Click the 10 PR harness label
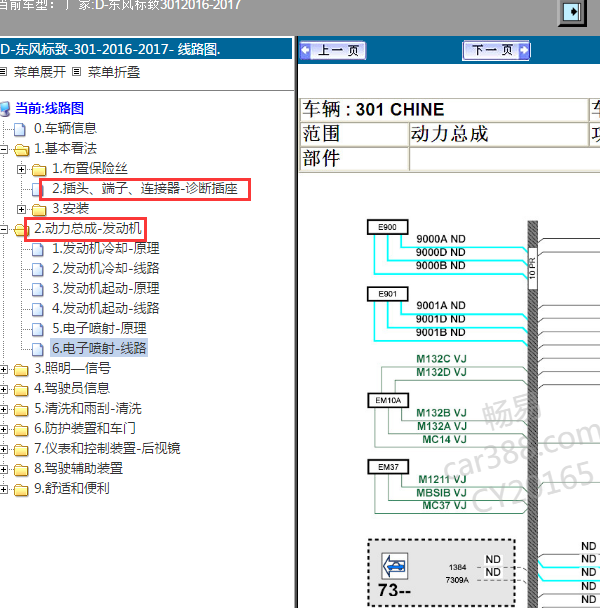600x608 pixels. [533, 268]
